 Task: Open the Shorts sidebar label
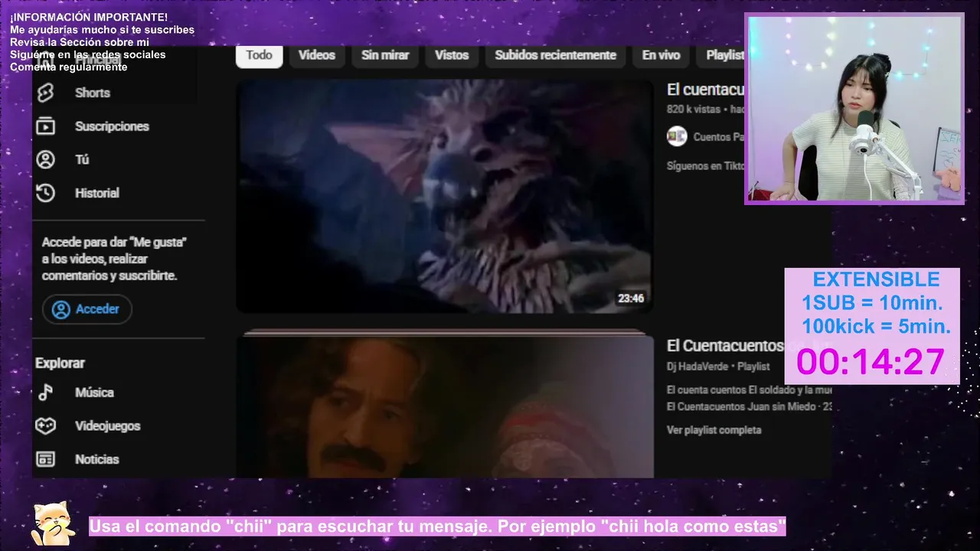(x=93, y=93)
